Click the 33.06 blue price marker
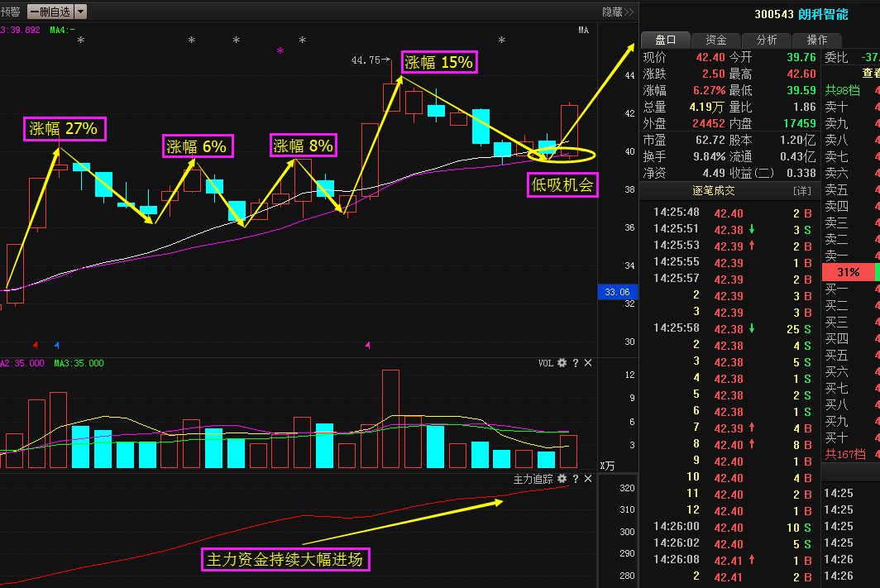The width and height of the screenshot is (880, 588). (618, 292)
